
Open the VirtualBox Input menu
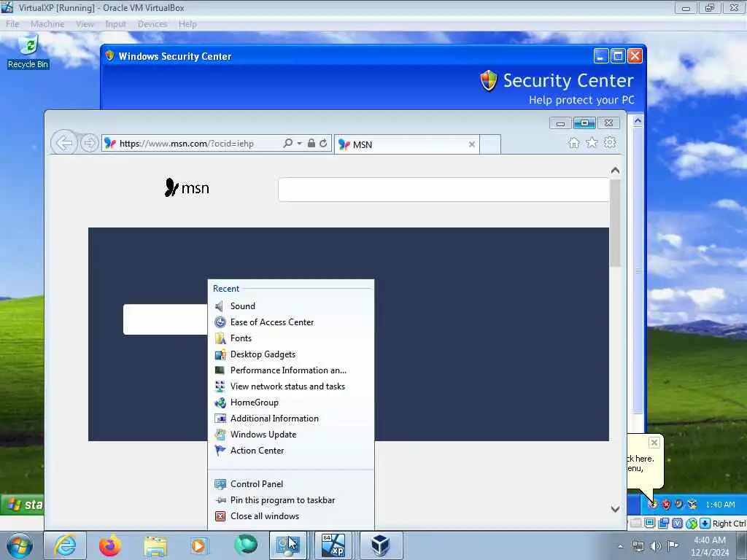(x=116, y=24)
